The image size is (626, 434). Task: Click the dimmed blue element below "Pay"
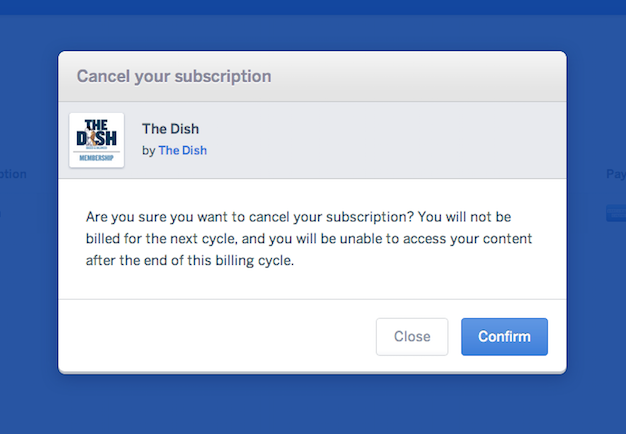(615, 213)
